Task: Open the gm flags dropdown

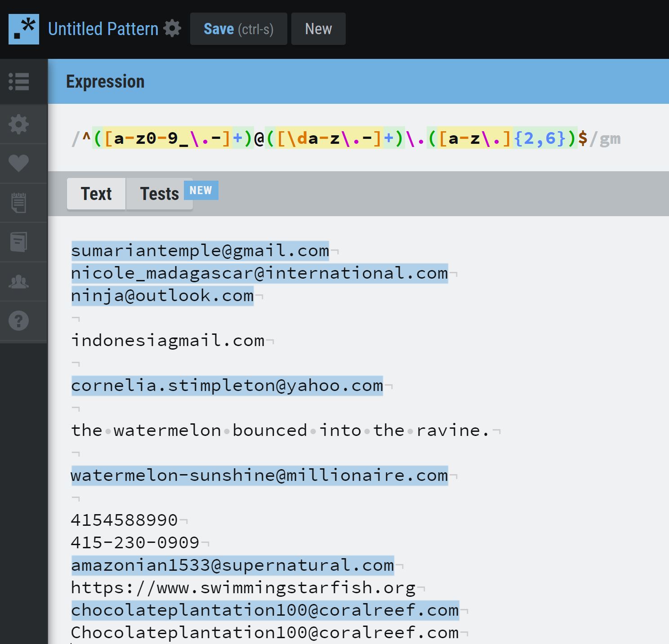Action: (x=611, y=139)
